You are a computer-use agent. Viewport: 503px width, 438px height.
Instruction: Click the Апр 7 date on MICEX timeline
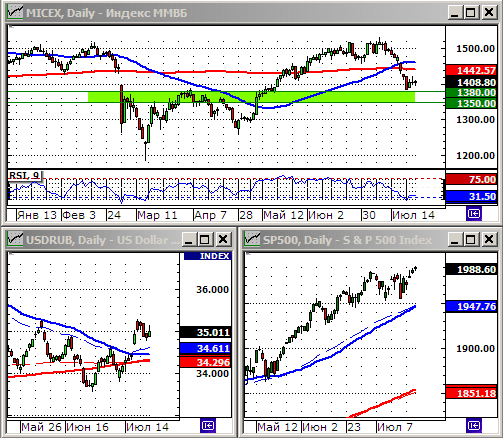pyautogui.click(x=210, y=215)
